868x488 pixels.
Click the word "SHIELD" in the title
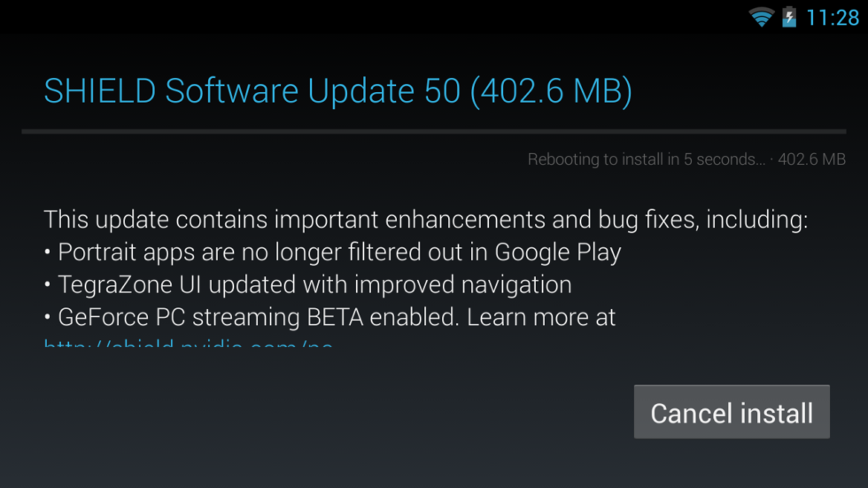pos(100,92)
